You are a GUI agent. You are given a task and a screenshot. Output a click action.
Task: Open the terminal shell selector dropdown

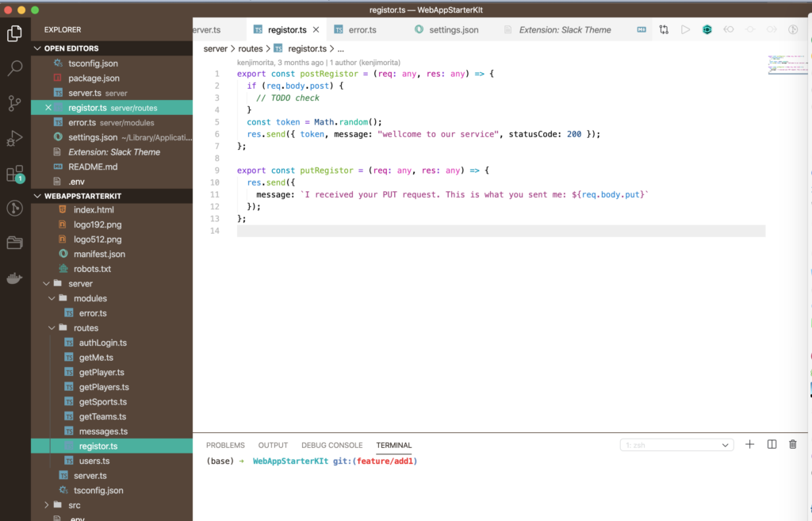(676, 444)
